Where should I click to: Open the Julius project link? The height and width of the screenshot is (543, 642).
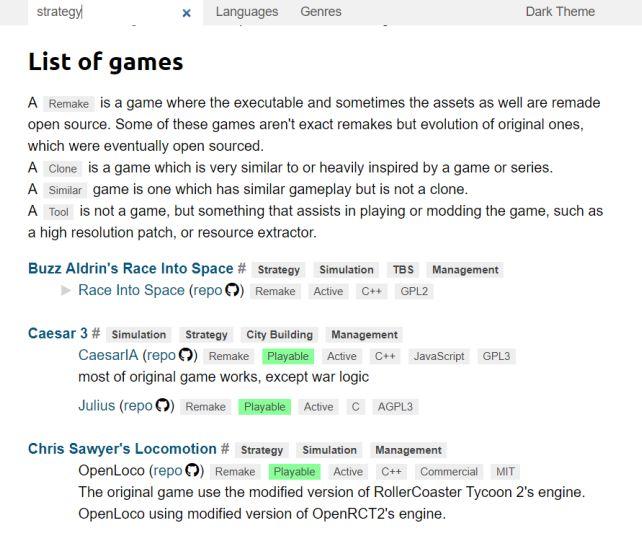(x=97, y=405)
